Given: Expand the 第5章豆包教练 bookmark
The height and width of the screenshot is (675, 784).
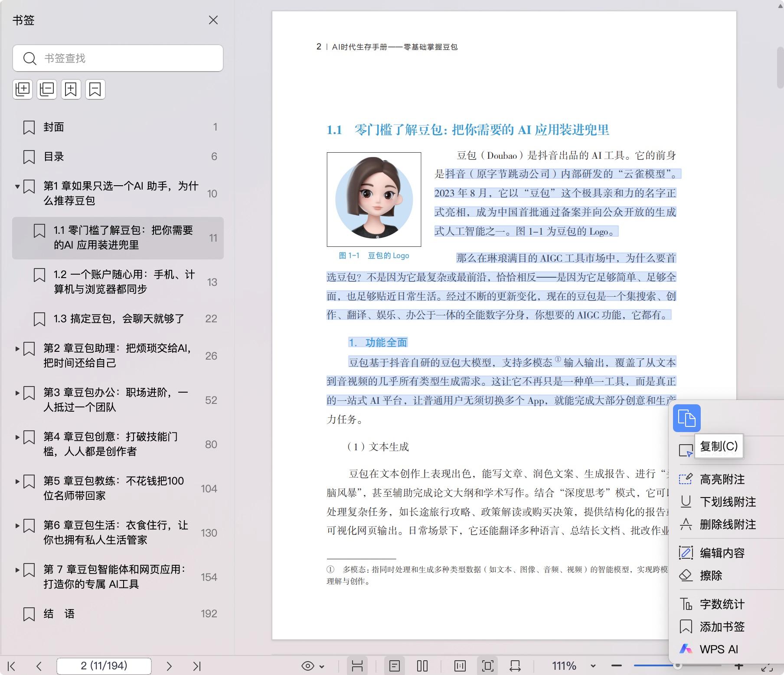Looking at the screenshot, I should point(17,482).
